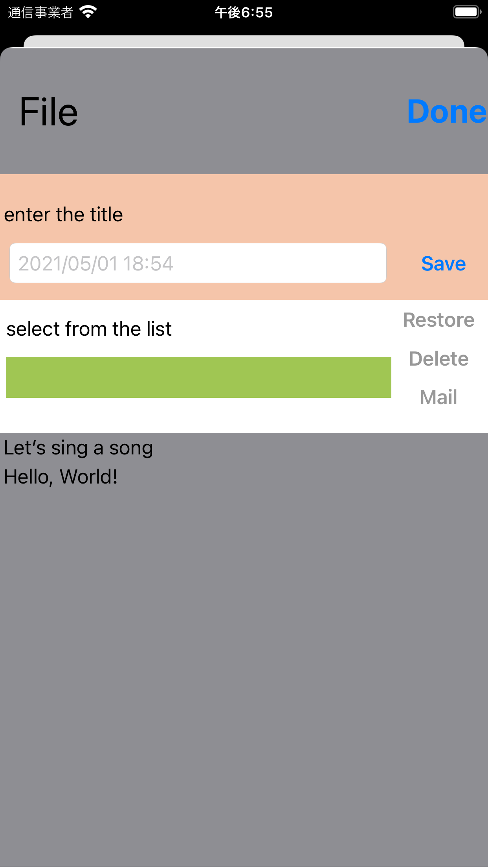Select the green list selection bar
488x868 pixels.
tap(198, 377)
